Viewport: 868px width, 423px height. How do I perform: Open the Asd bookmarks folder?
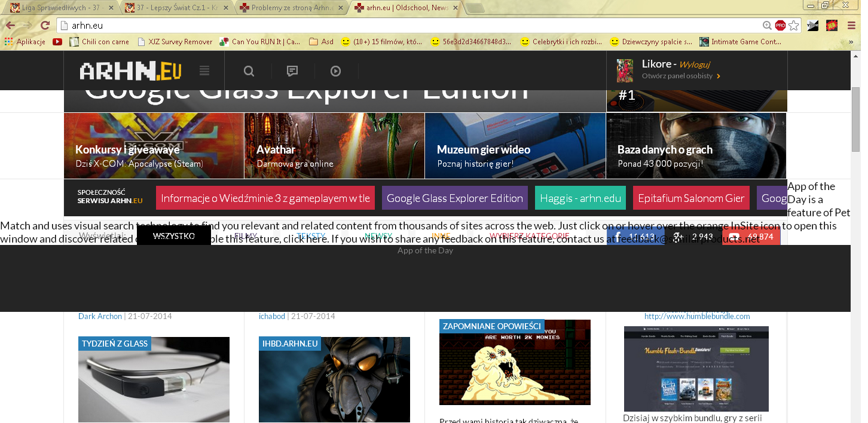tap(322, 42)
